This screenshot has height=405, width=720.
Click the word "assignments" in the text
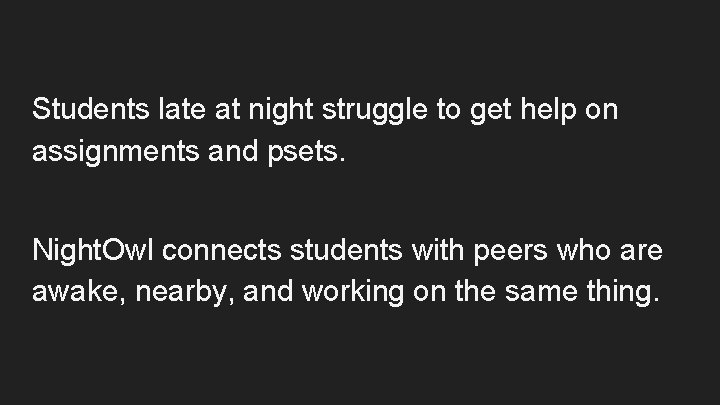point(116,152)
